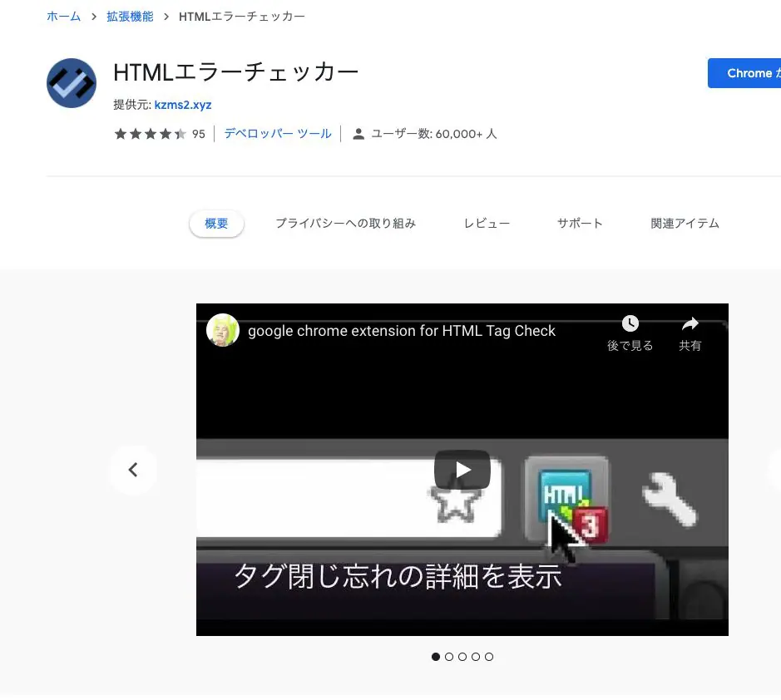The width and height of the screenshot is (781, 700).
Task: Open the 拡張機能 breadcrumb link
Action: tap(130, 17)
